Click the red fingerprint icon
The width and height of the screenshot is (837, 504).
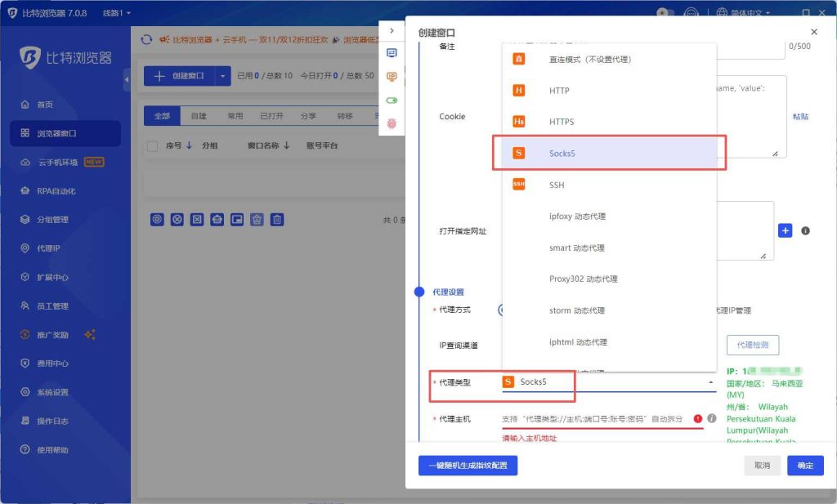coord(392,123)
